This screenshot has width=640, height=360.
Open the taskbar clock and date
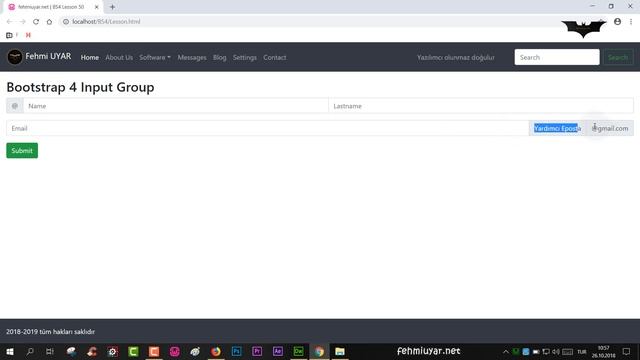[x=604, y=351]
